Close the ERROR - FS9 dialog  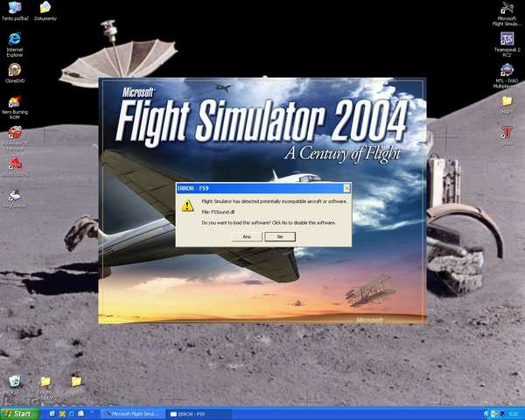click(x=346, y=189)
